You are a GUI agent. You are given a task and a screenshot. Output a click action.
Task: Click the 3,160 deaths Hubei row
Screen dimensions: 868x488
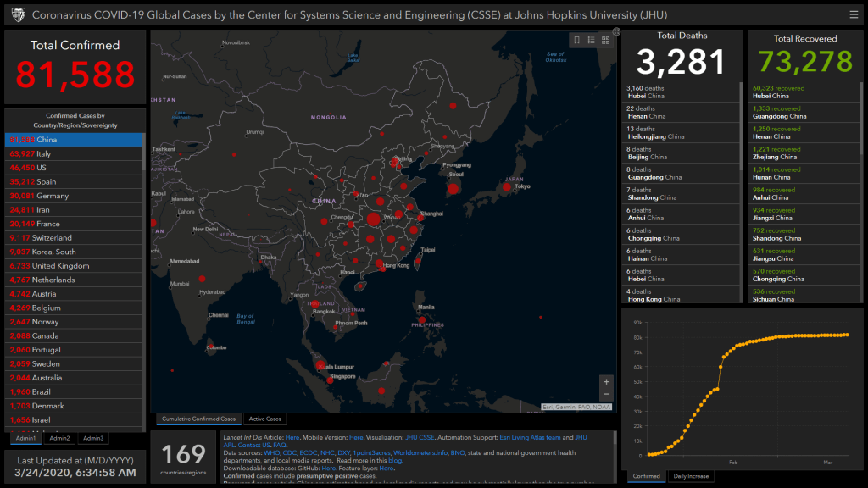pos(681,91)
